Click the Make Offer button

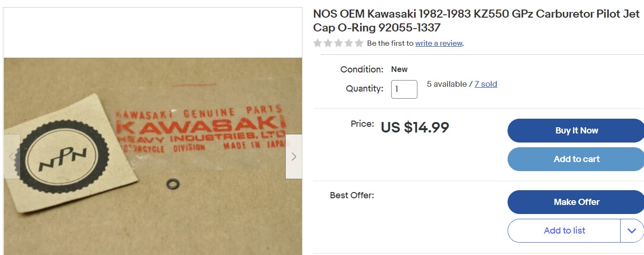(576, 202)
